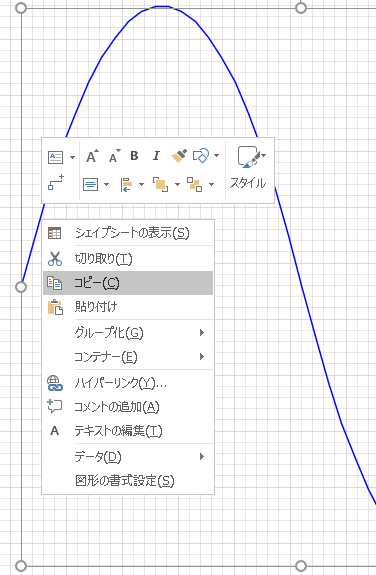Screen dimensions: 376x575
Task: Click the left-middle selection handle of shape
Action: 21,287
